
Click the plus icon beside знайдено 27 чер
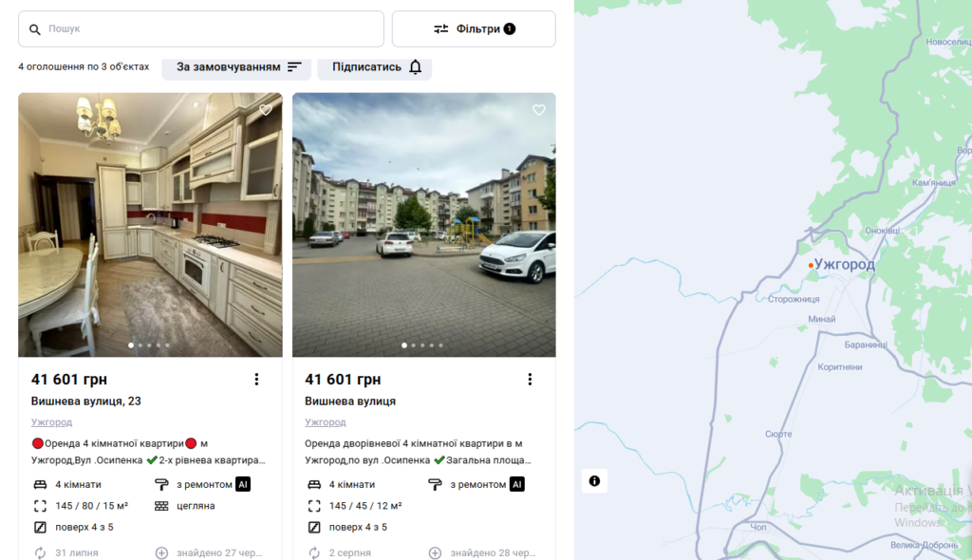[x=161, y=552]
